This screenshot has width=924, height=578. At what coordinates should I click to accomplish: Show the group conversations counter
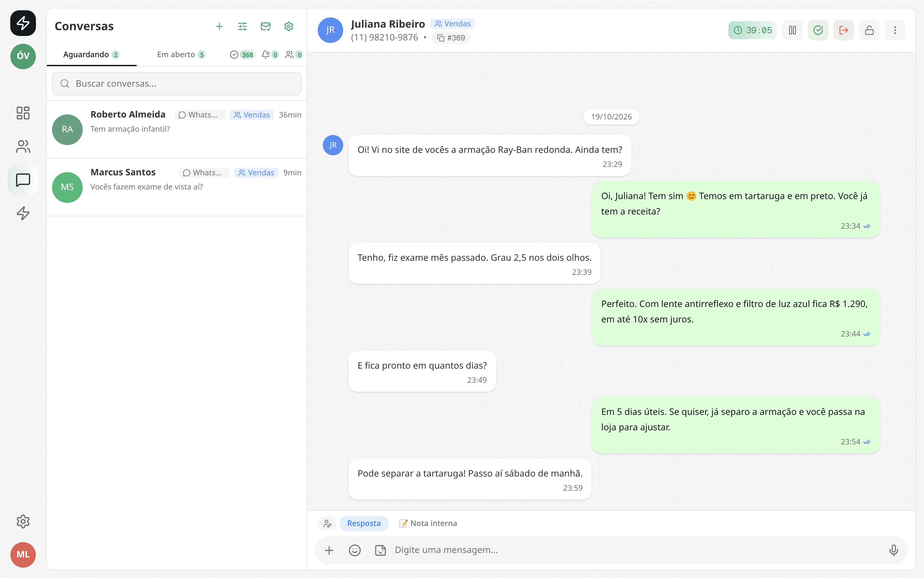(294, 55)
